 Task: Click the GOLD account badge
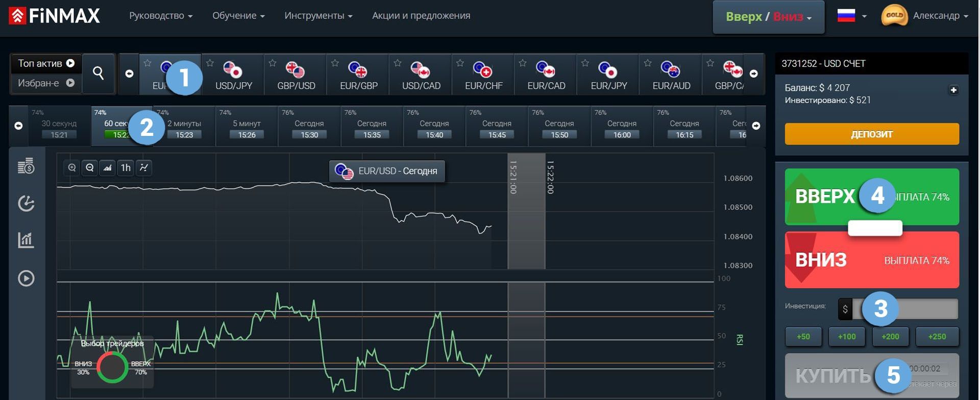click(894, 15)
